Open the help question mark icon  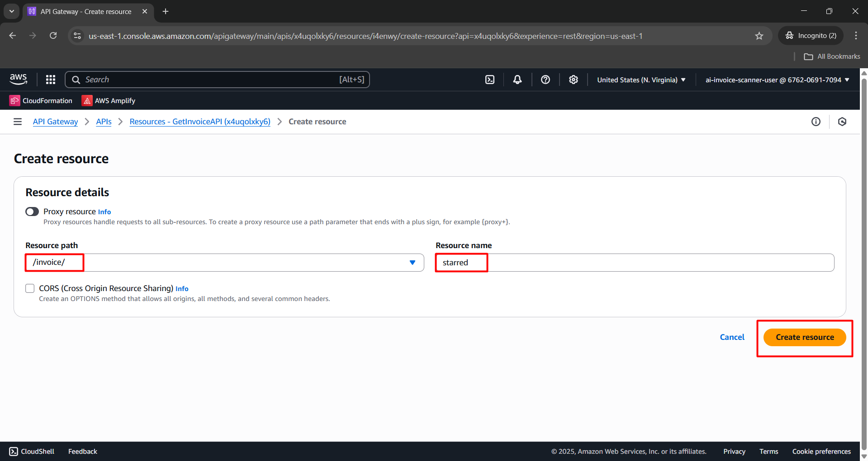545,79
